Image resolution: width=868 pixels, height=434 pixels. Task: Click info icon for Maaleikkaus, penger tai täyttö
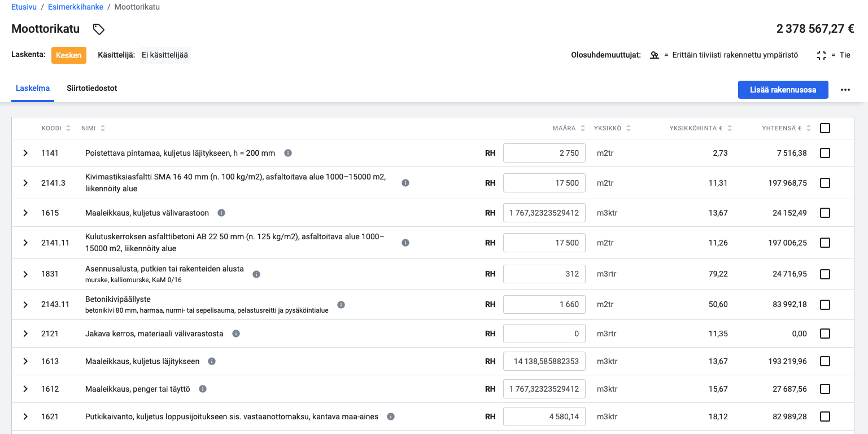[203, 389]
